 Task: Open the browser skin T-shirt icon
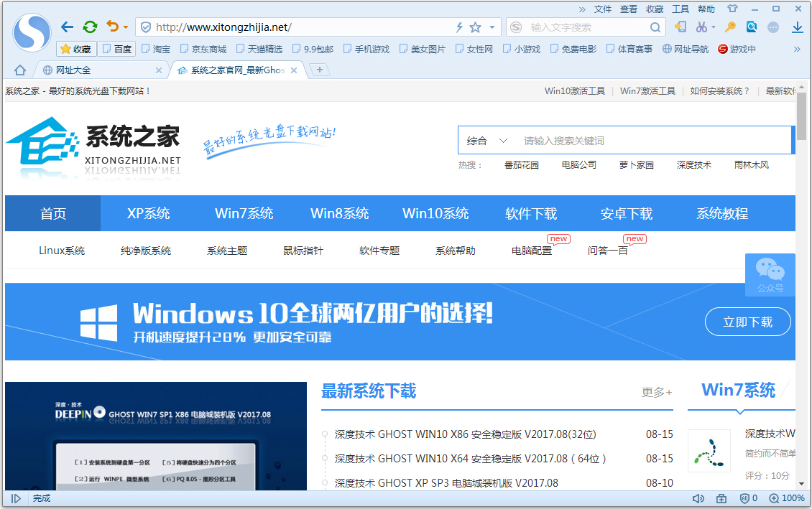[x=732, y=8]
